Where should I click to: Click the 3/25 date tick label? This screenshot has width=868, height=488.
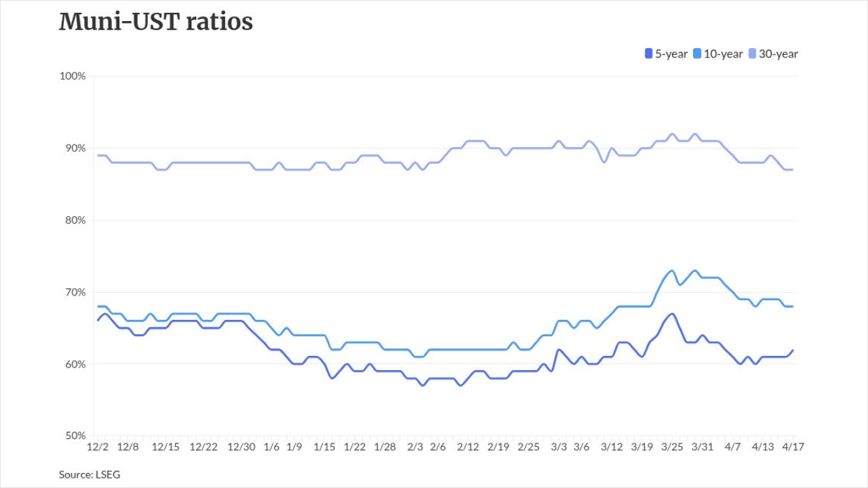(x=671, y=447)
